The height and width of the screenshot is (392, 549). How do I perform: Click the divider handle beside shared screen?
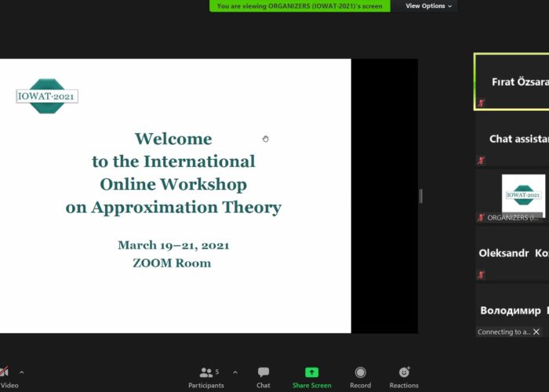point(420,196)
